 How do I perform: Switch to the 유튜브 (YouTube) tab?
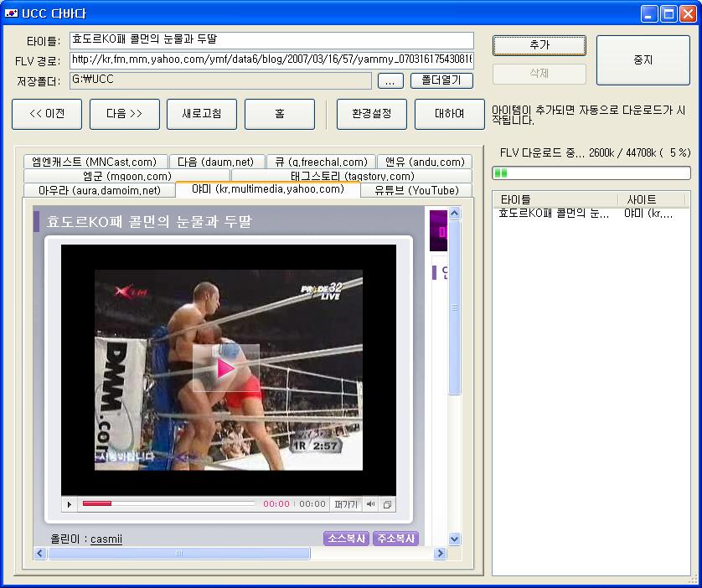(416, 190)
